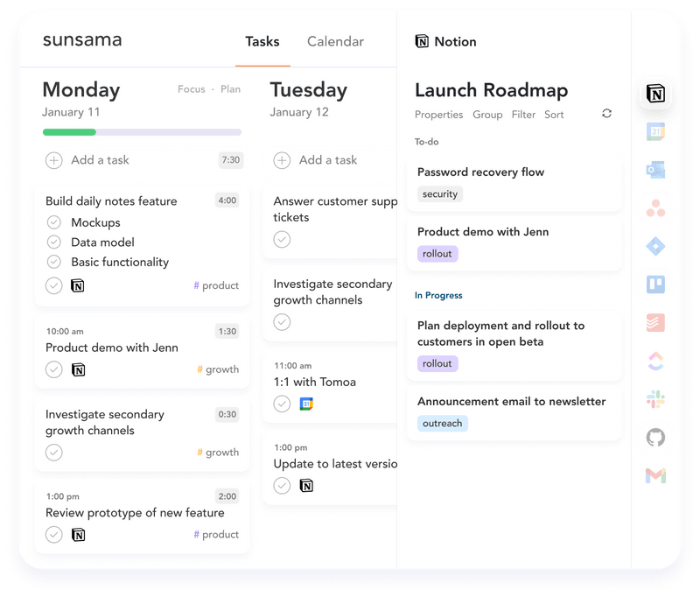Open the Notion integration icon in sidebar
700x597 pixels.
click(655, 95)
